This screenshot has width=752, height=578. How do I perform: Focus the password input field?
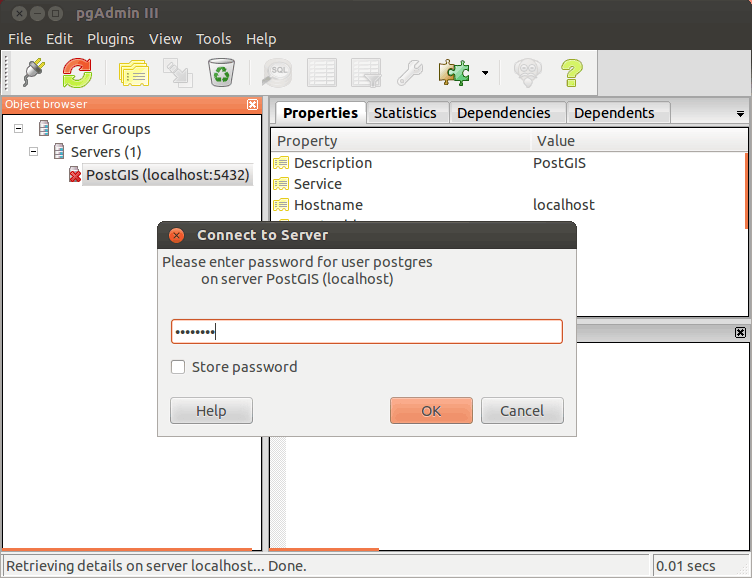(x=366, y=331)
